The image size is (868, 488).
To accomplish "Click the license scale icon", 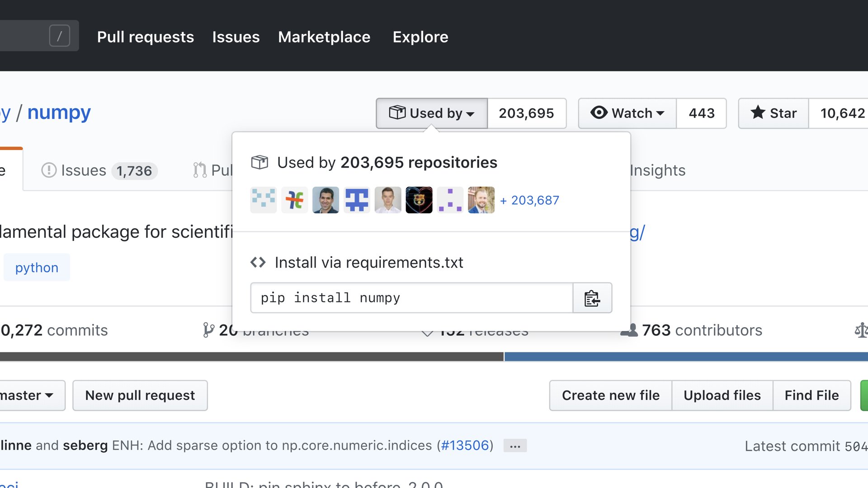I will (861, 330).
